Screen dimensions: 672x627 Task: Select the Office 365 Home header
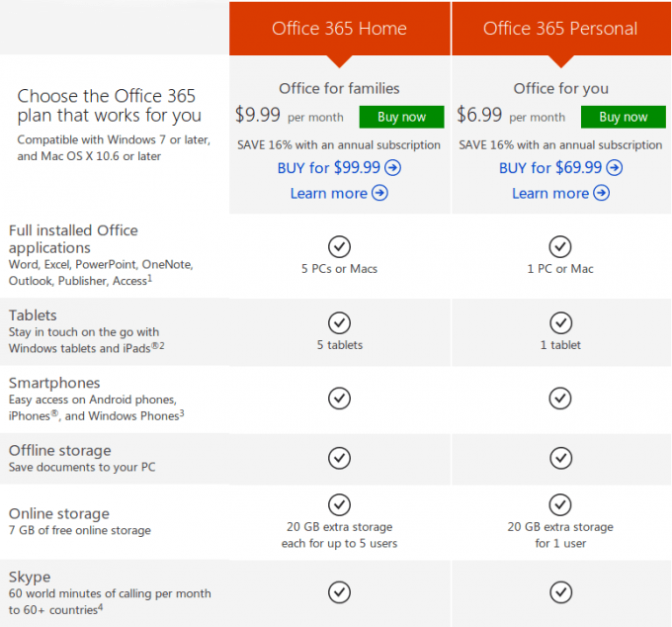pos(339,29)
